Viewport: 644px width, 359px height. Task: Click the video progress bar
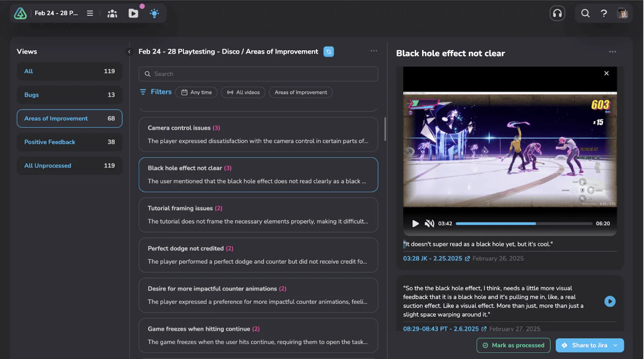pyautogui.click(x=524, y=224)
